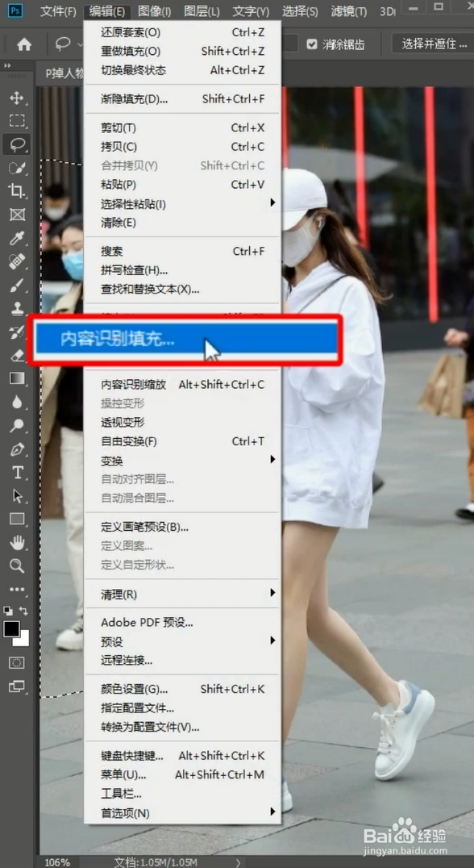The width and height of the screenshot is (474, 868).
Task: Click the 106% zoom level field
Action: tap(58, 862)
